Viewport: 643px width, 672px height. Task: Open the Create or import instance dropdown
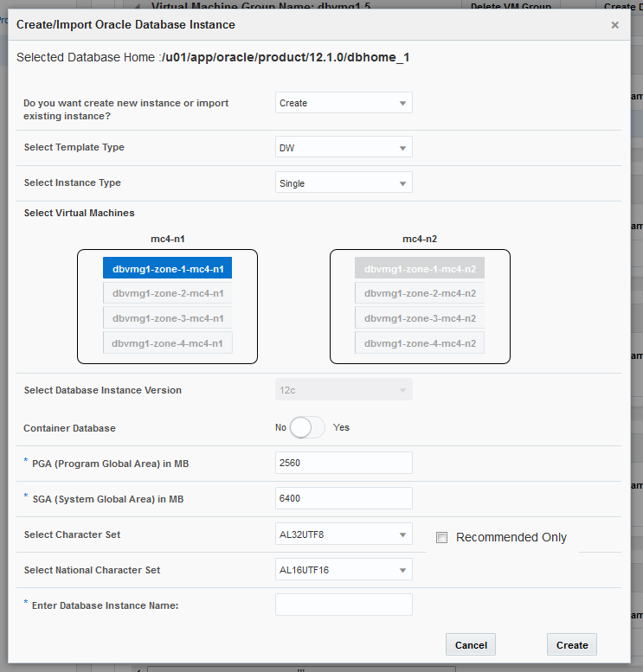pos(344,103)
